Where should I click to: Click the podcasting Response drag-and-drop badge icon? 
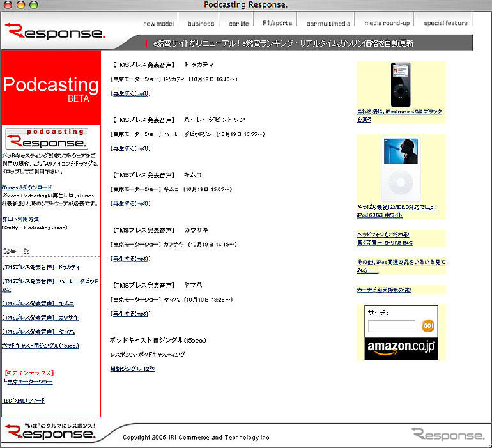point(47,139)
